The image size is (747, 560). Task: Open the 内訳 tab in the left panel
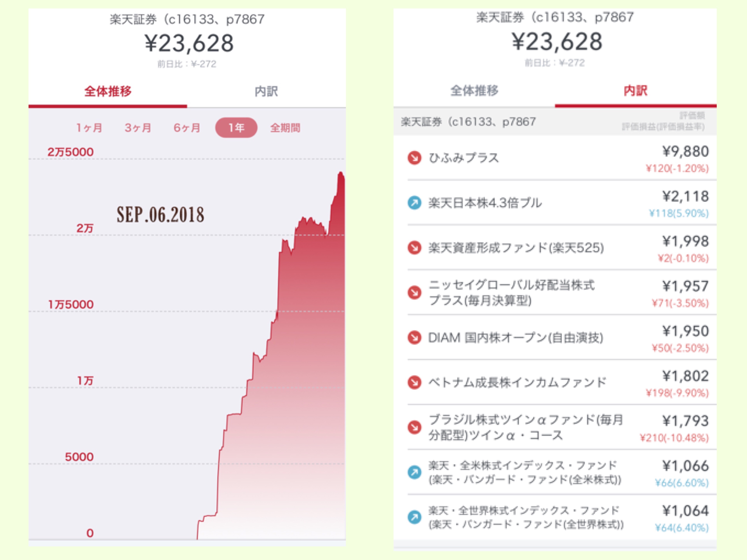click(x=266, y=91)
